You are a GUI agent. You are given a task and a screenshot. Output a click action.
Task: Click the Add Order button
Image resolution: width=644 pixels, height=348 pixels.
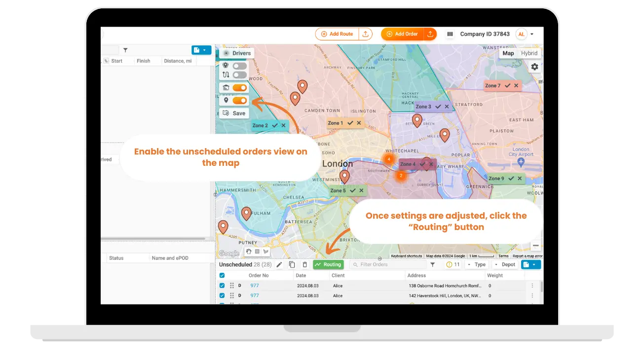click(402, 34)
